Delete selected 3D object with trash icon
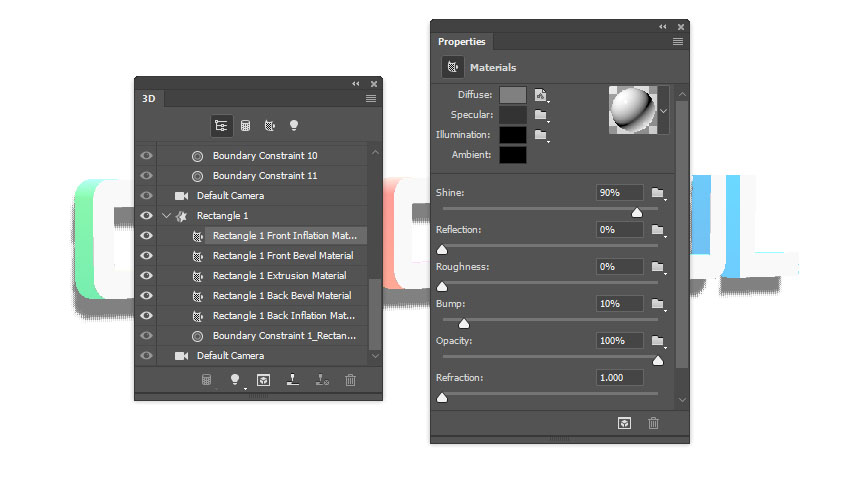Viewport: 850px width, 485px height. click(351, 380)
